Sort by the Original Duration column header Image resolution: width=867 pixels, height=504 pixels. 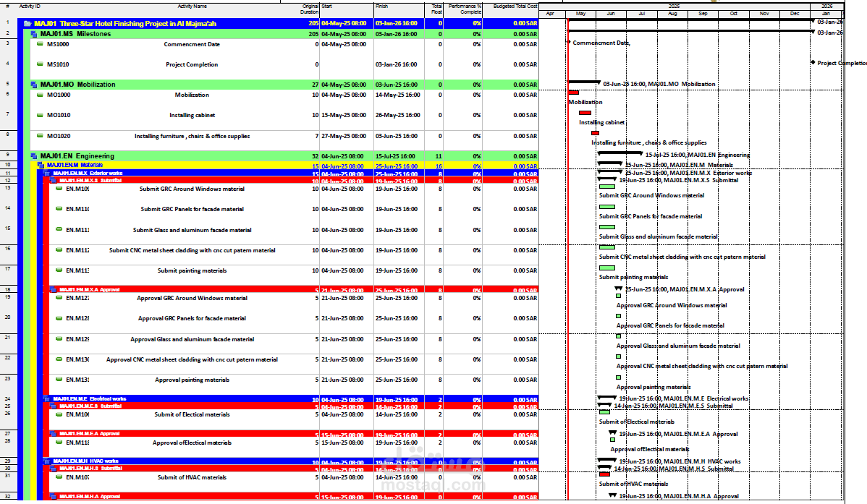point(308,10)
